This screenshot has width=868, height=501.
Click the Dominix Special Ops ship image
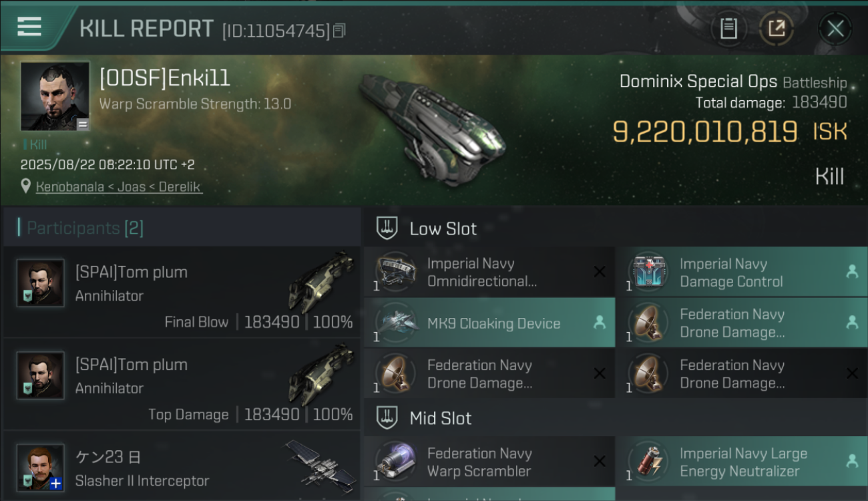(433, 128)
